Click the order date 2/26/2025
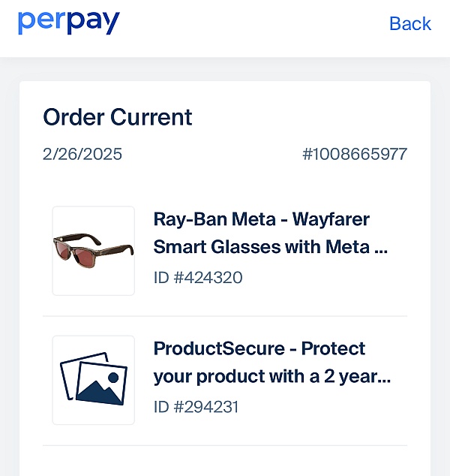 (82, 154)
